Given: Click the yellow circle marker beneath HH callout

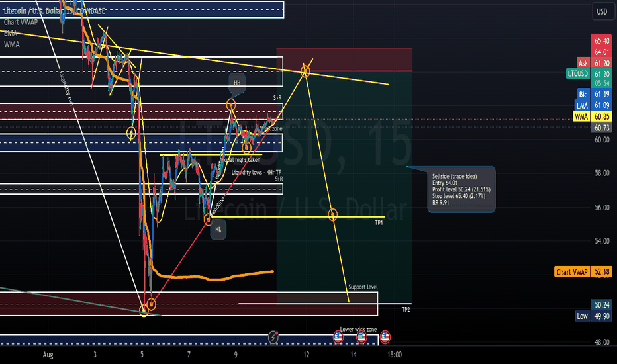Looking at the screenshot, I should pos(231,105).
